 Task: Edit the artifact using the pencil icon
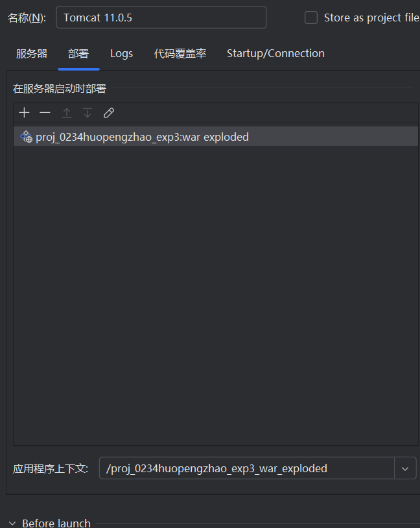(109, 113)
